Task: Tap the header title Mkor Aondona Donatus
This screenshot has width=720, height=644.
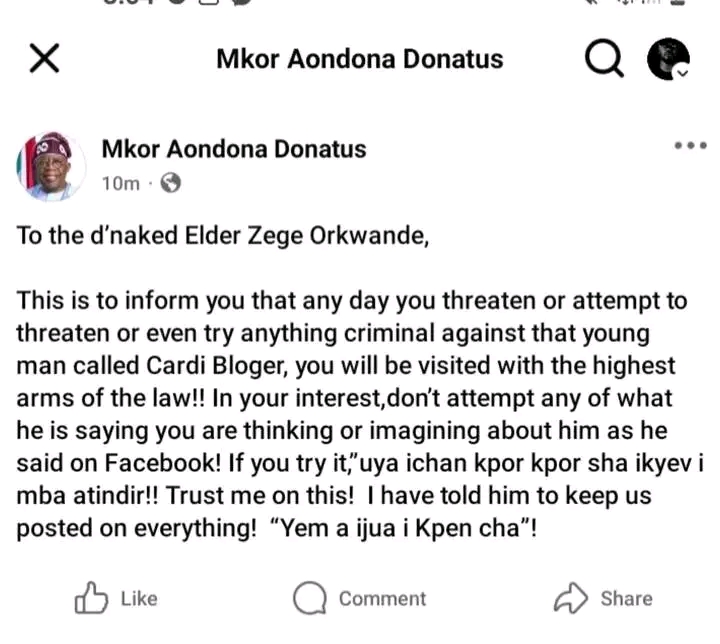Action: 359,60
